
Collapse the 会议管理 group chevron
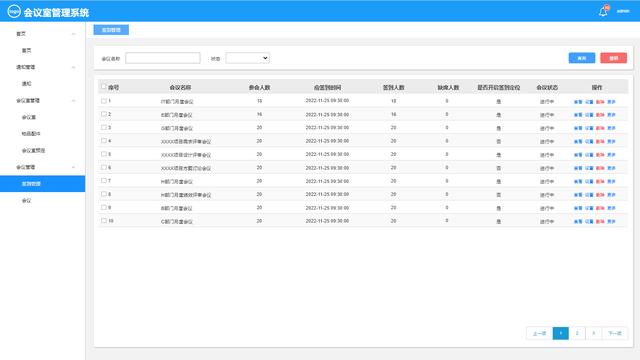click(73, 167)
